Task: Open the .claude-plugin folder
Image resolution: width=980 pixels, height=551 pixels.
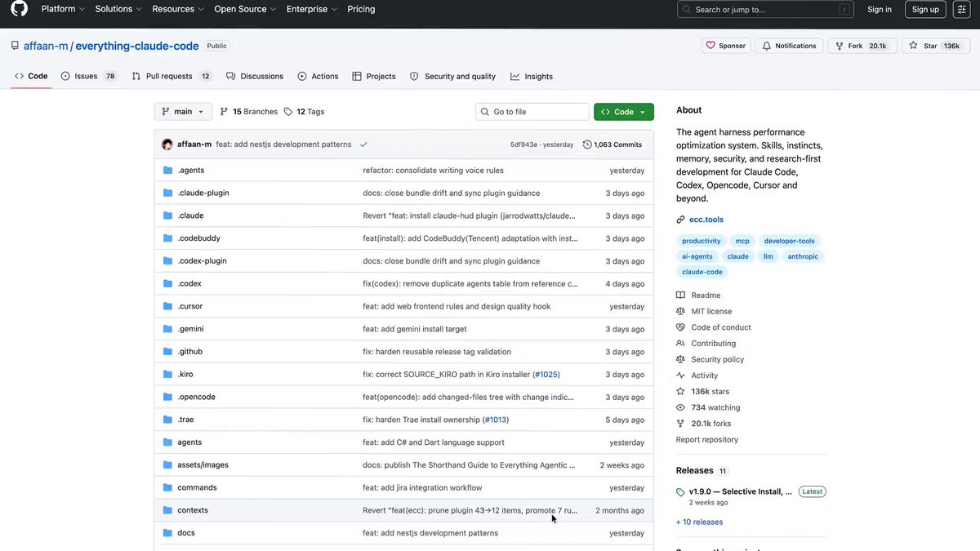Action: (203, 193)
